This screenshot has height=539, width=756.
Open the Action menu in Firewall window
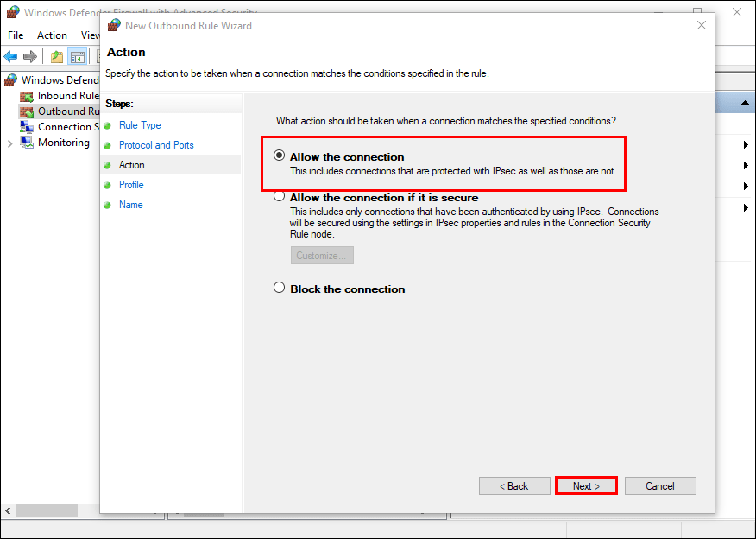click(x=52, y=35)
